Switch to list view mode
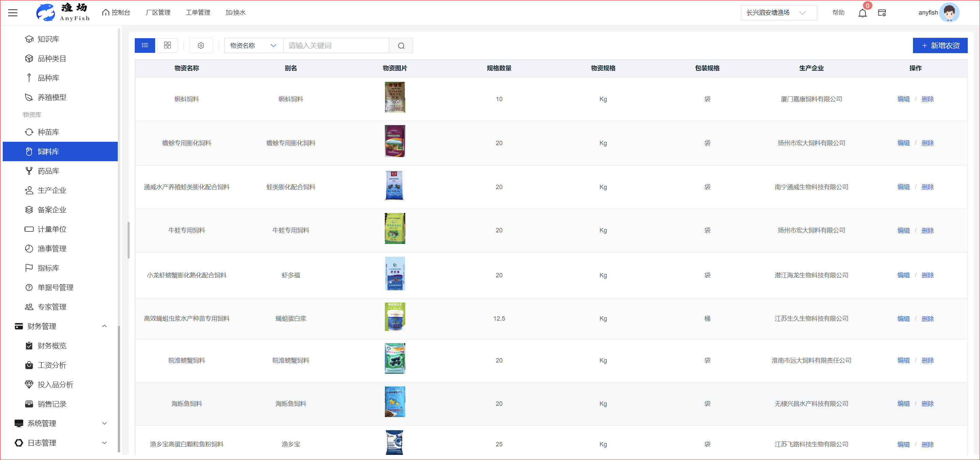This screenshot has width=980, height=460. point(145,45)
